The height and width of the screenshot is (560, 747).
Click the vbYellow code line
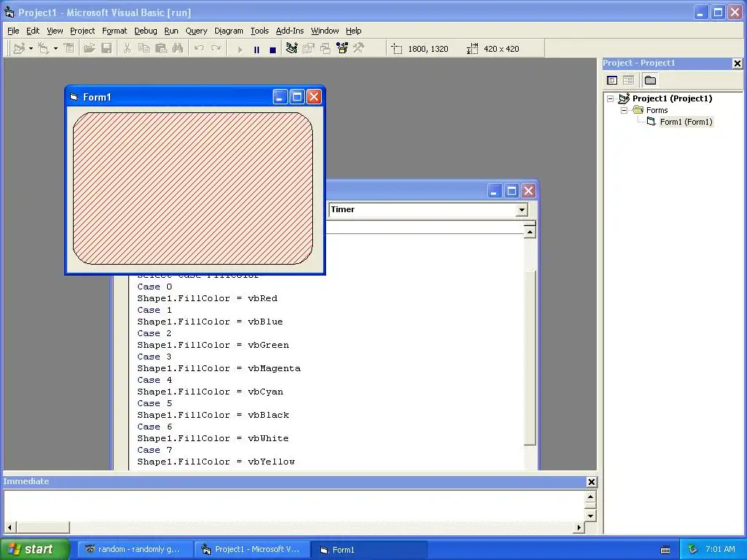tap(216, 462)
